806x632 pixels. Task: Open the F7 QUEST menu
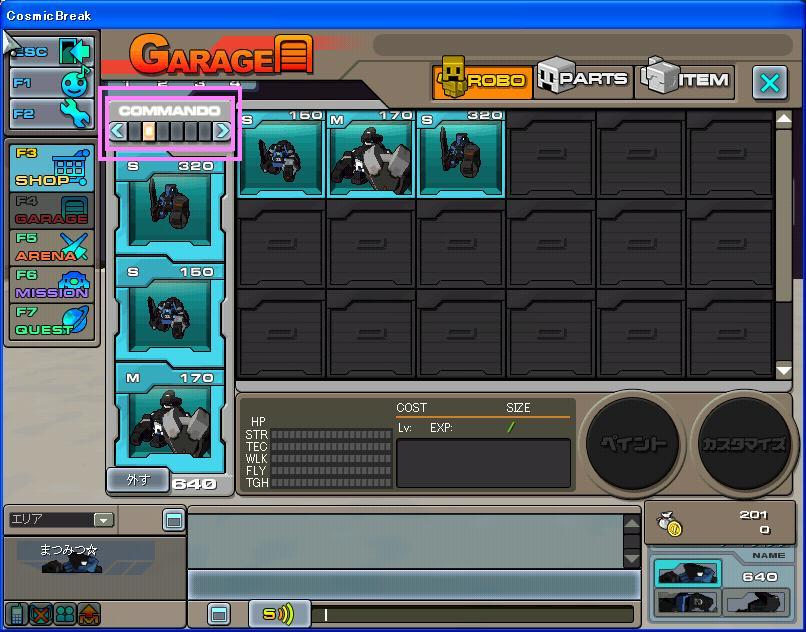click(52, 321)
